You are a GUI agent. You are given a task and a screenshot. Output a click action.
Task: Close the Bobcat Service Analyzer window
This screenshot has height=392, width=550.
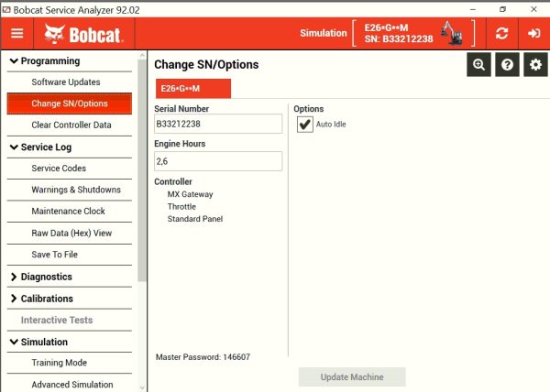(533, 9)
